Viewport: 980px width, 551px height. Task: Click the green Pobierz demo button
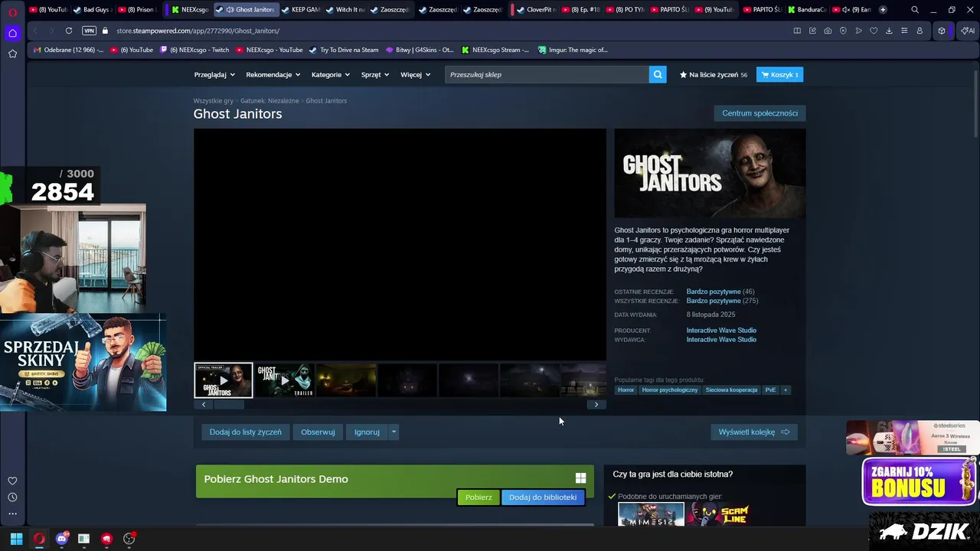coord(479,497)
